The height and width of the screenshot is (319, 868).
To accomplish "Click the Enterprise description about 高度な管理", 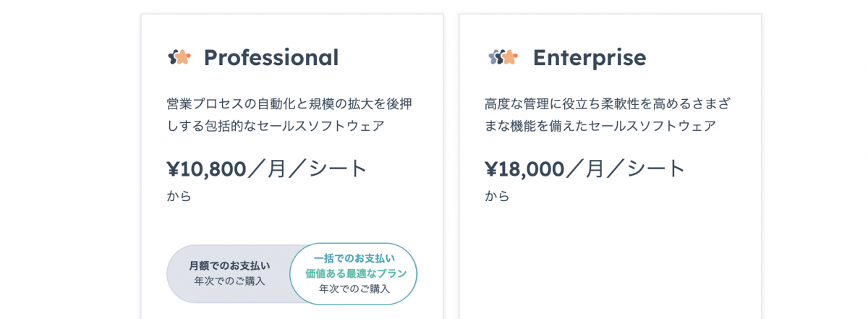I will (608, 114).
